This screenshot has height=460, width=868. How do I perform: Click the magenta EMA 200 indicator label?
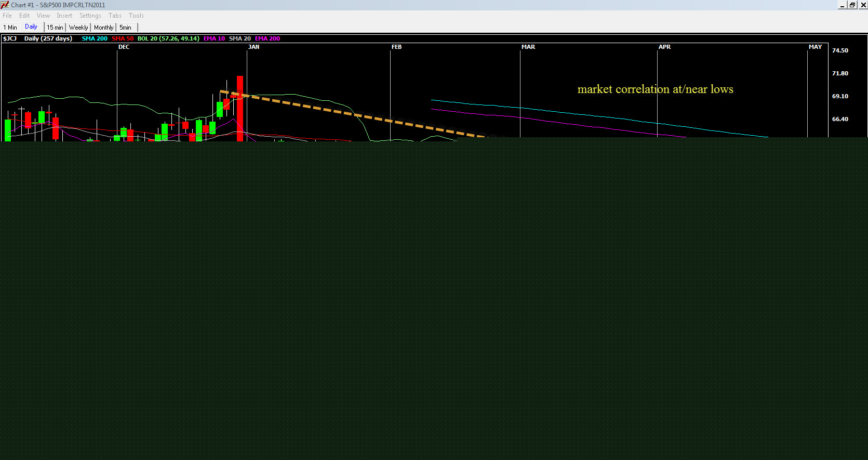267,38
